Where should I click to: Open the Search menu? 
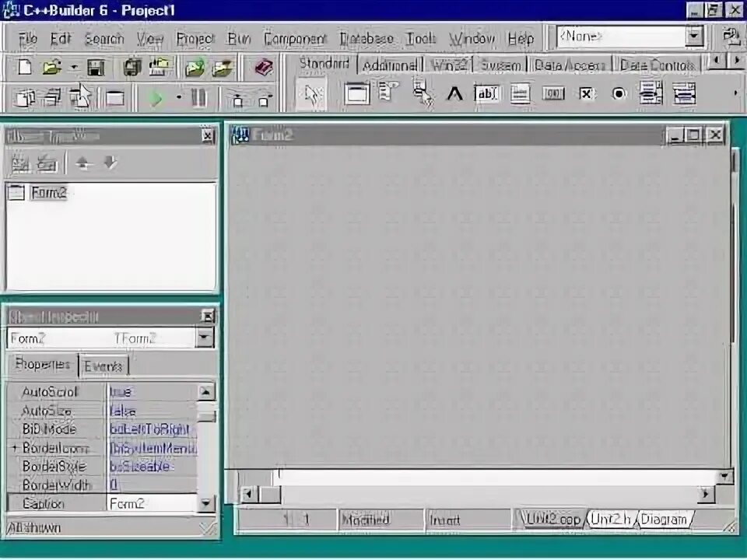103,39
